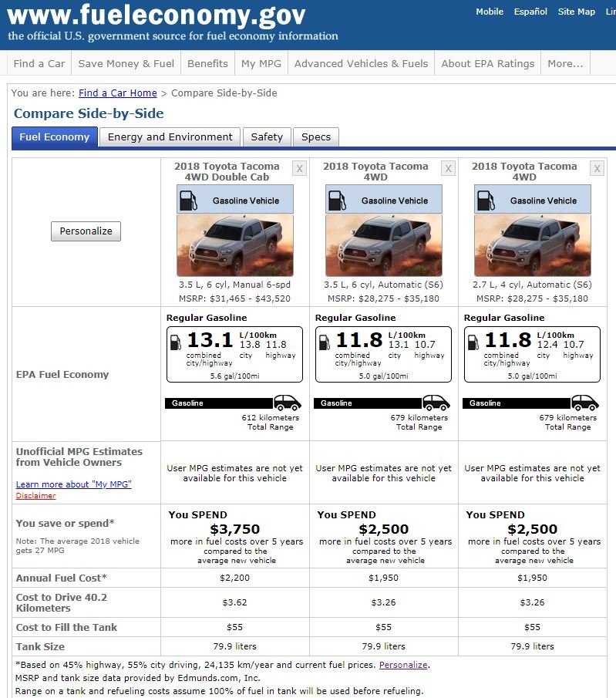Viewport: 616px width, 698px height.
Task: Click the 5.6 gal/100mi value
Action: 234,376
